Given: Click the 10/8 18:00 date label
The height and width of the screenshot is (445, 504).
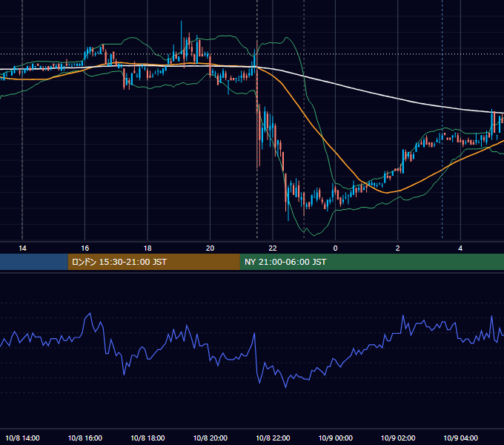Looking at the screenshot, I should pos(147,438).
